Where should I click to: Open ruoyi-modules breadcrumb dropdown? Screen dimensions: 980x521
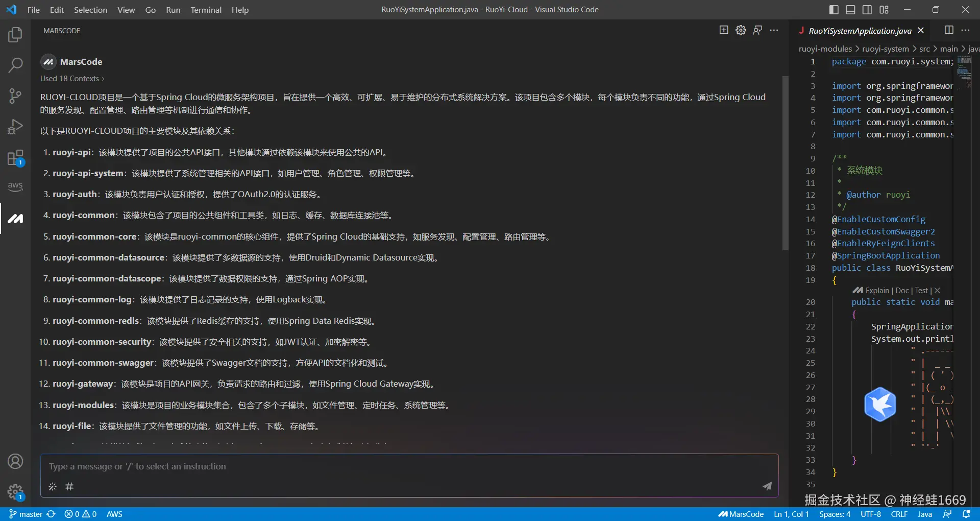[x=825, y=49]
